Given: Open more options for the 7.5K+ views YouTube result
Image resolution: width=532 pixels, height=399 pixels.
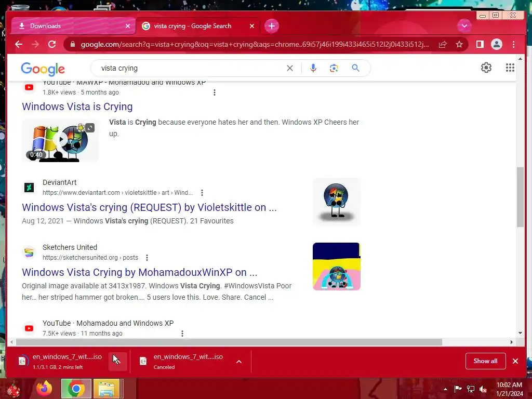Looking at the screenshot, I should 182,334.
